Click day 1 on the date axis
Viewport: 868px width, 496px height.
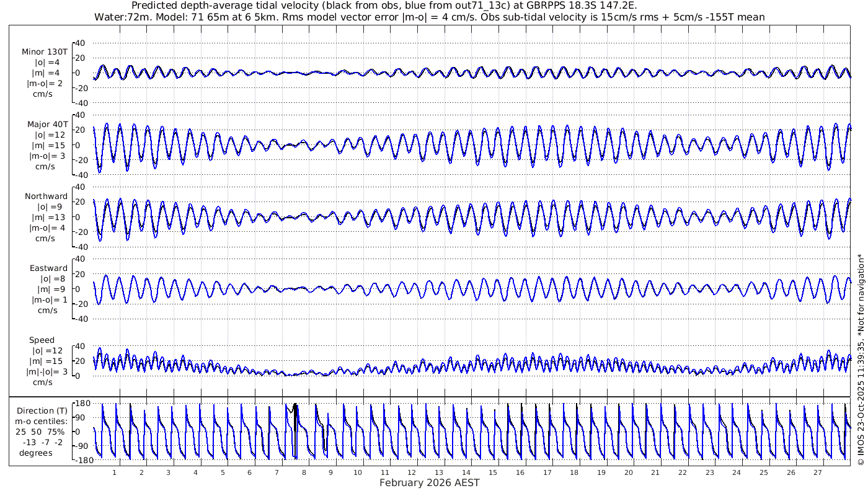(x=114, y=472)
